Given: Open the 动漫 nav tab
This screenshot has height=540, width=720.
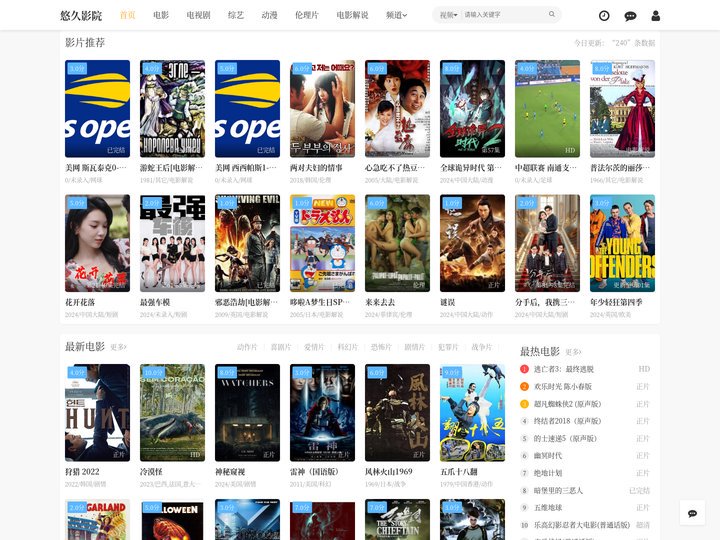Looking at the screenshot, I should coord(269,15).
